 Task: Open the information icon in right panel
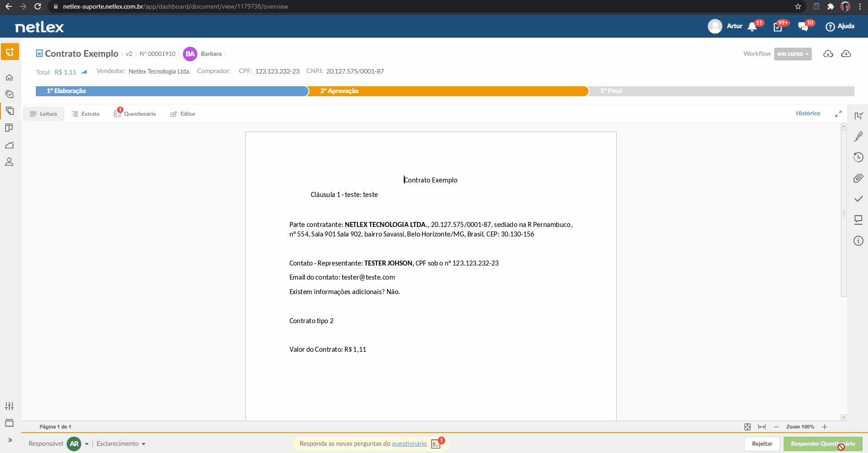pyautogui.click(x=858, y=241)
